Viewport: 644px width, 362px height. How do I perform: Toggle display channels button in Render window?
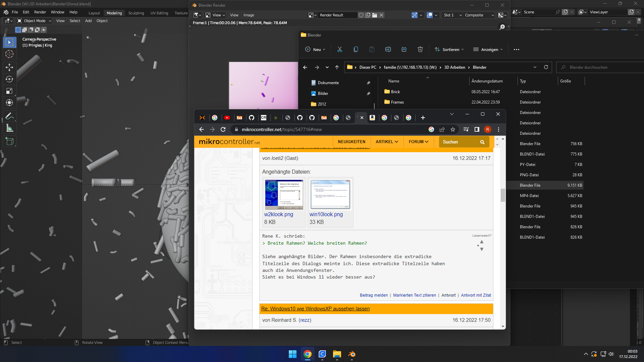(502, 15)
